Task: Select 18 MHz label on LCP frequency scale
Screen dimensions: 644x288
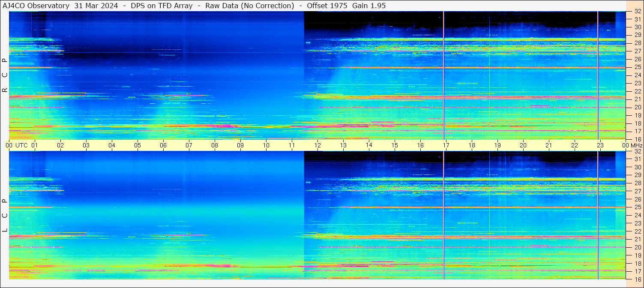Action: point(638,263)
